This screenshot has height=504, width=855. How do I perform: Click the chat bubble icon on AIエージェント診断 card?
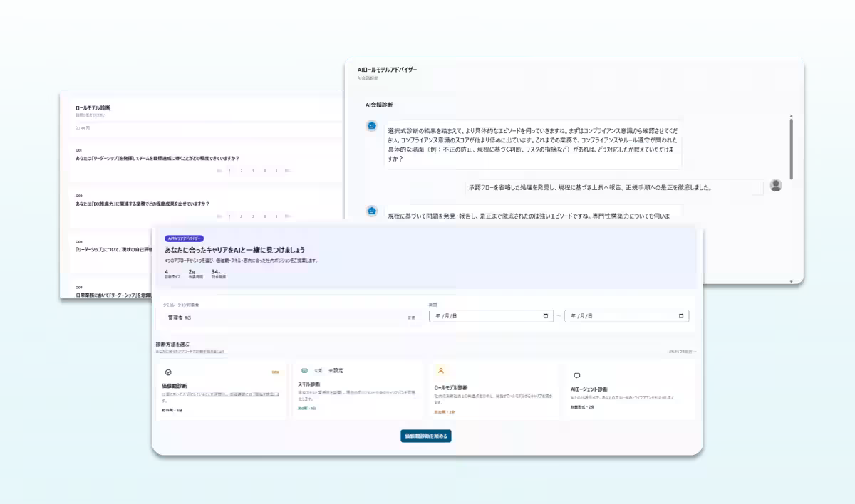click(x=577, y=375)
